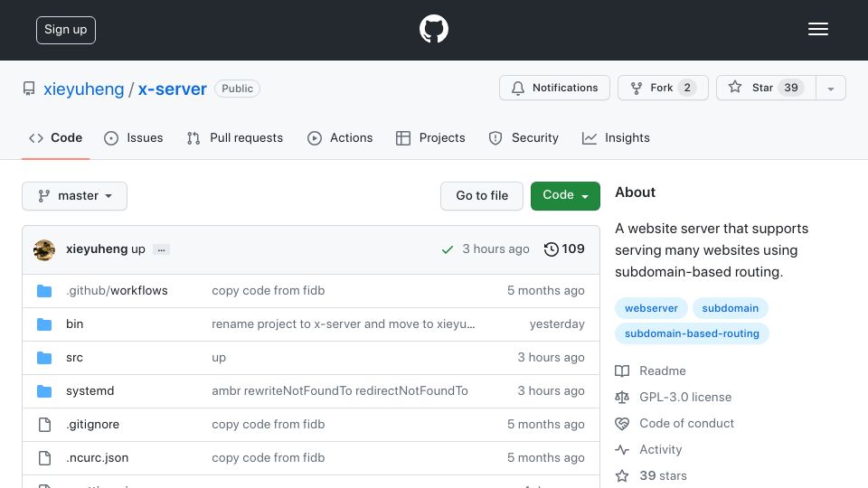Open the commit history showing 109 commits
This screenshot has height=488, width=868.
click(x=564, y=249)
